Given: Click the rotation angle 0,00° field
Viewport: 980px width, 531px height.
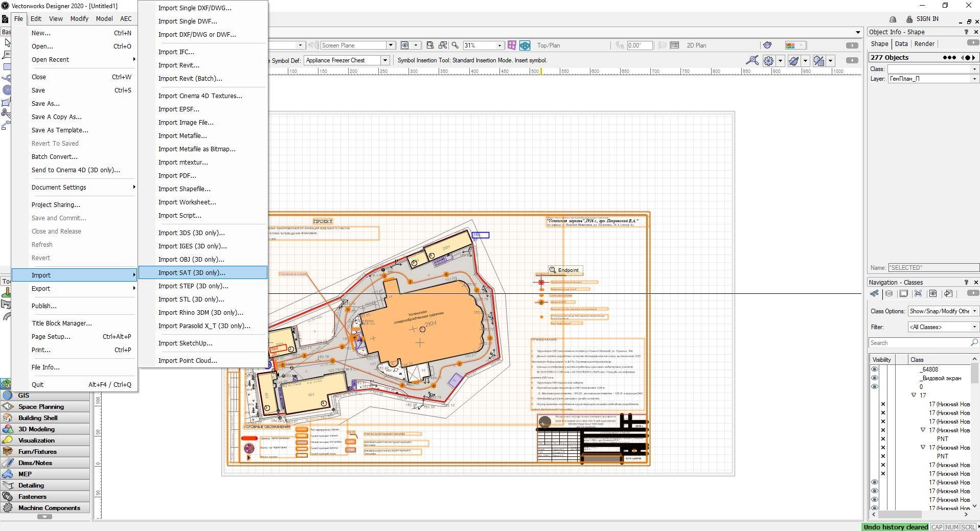Looking at the screenshot, I should pyautogui.click(x=640, y=45).
